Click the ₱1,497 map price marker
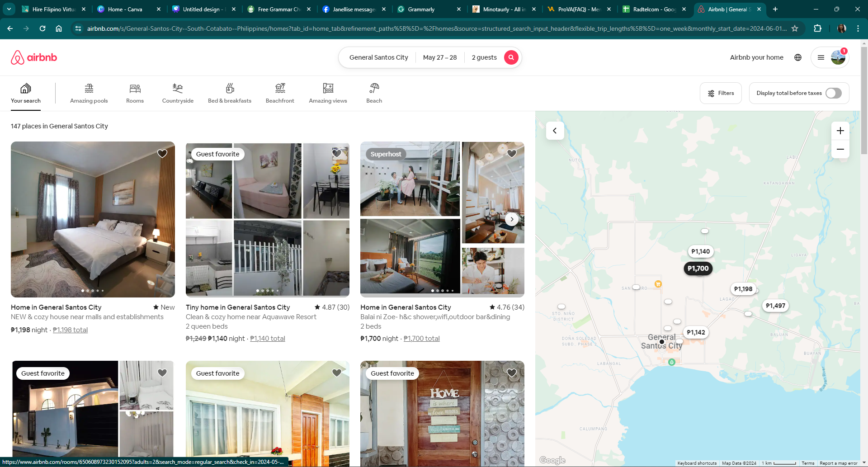The width and height of the screenshot is (868, 467). point(775,306)
